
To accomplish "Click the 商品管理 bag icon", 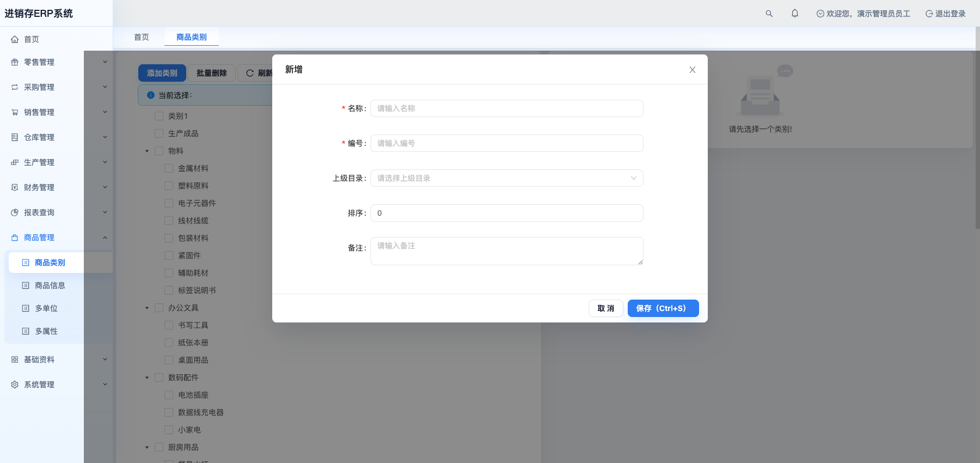I will 15,237.
